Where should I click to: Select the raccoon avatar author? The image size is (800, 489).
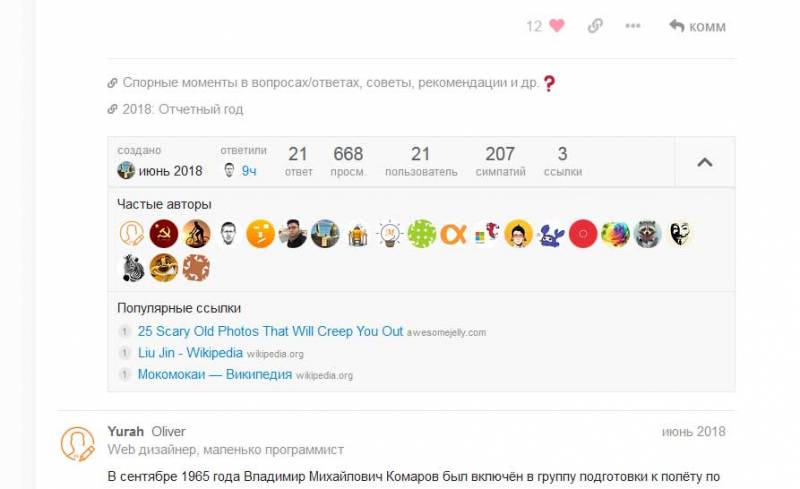(647, 234)
